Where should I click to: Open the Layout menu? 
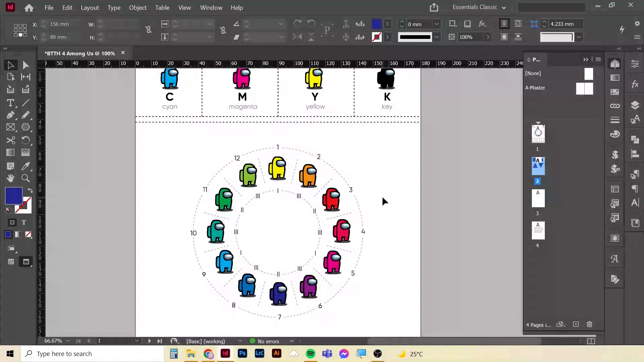[x=90, y=7]
